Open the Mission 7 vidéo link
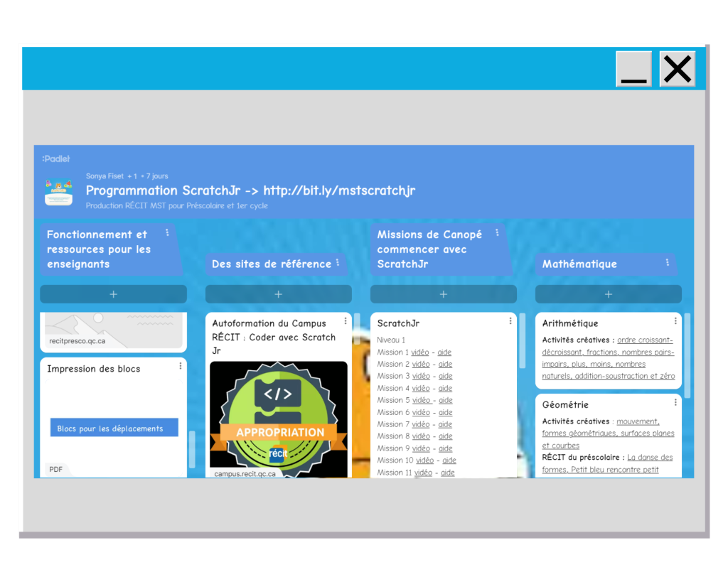The width and height of the screenshot is (728, 582). click(421, 424)
